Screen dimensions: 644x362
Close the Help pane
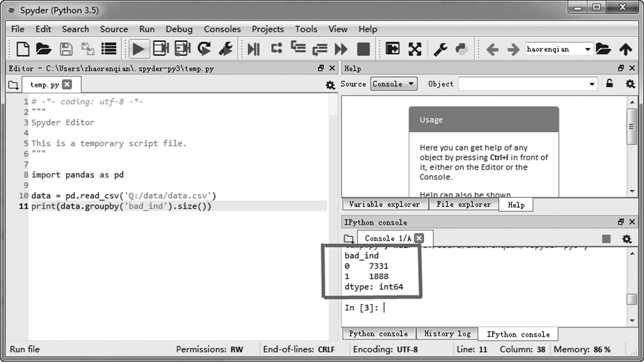tap(632, 68)
